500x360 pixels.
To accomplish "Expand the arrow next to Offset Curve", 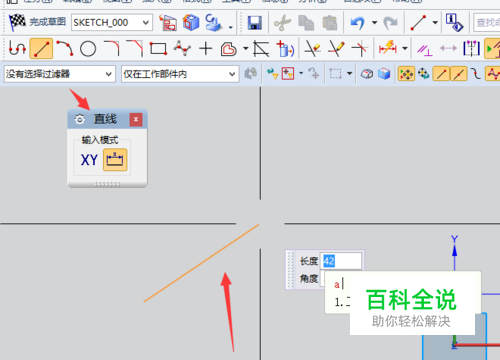I will pyautogui.click(x=246, y=49).
